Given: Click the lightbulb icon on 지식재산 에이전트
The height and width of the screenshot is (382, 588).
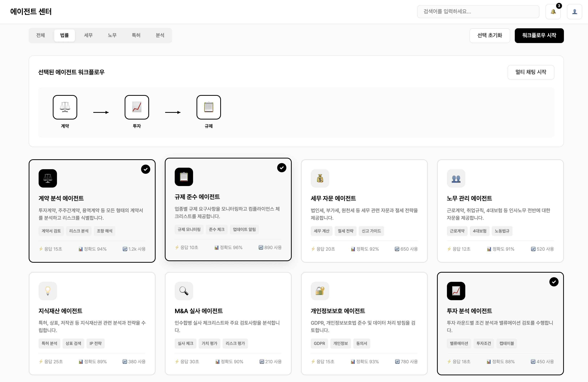Looking at the screenshot, I should 48,291.
